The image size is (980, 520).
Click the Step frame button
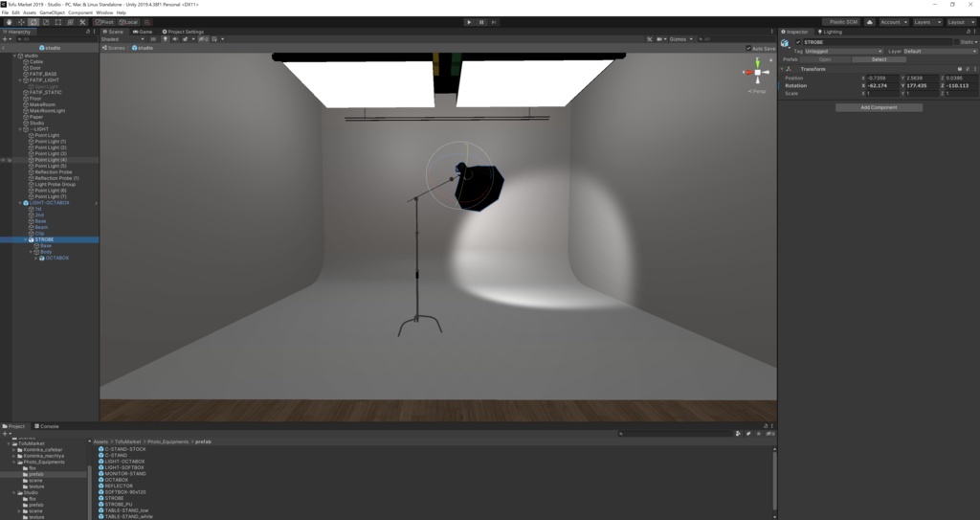pyautogui.click(x=494, y=22)
